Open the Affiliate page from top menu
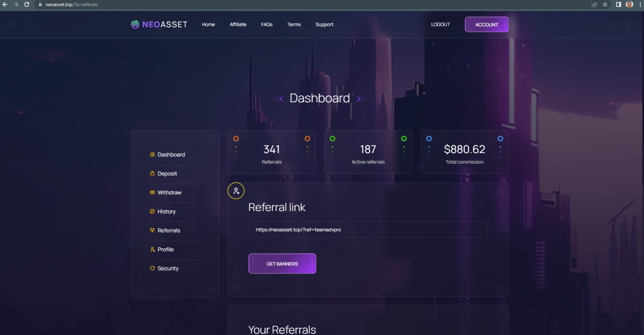This screenshot has height=335, width=644. coord(238,25)
